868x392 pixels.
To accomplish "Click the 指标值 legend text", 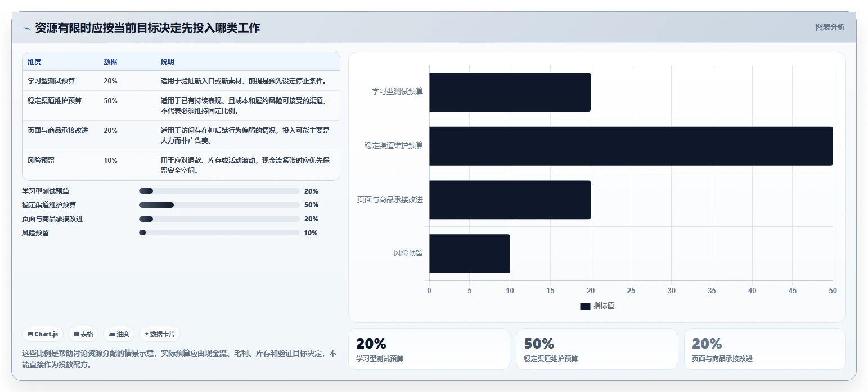I will coord(604,306).
